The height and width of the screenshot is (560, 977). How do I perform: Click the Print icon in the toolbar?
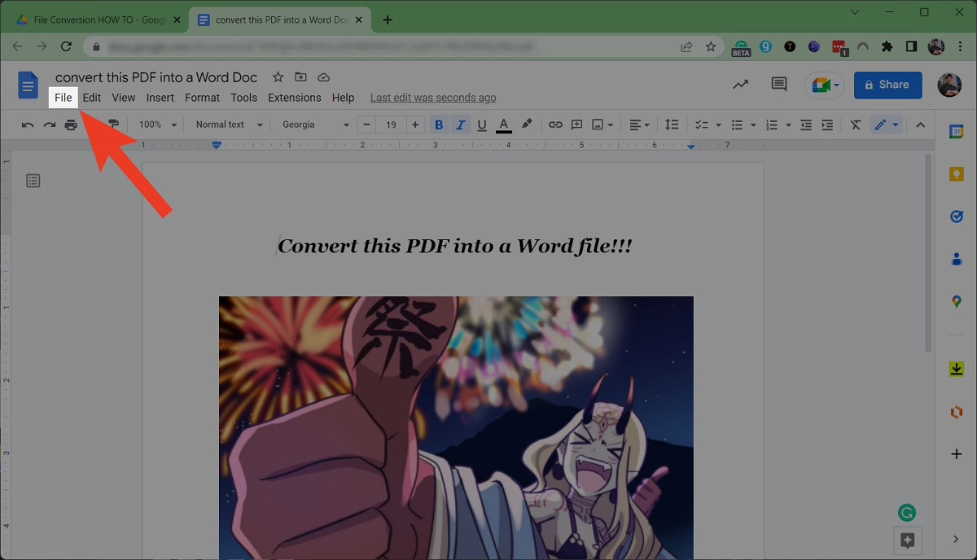72,125
